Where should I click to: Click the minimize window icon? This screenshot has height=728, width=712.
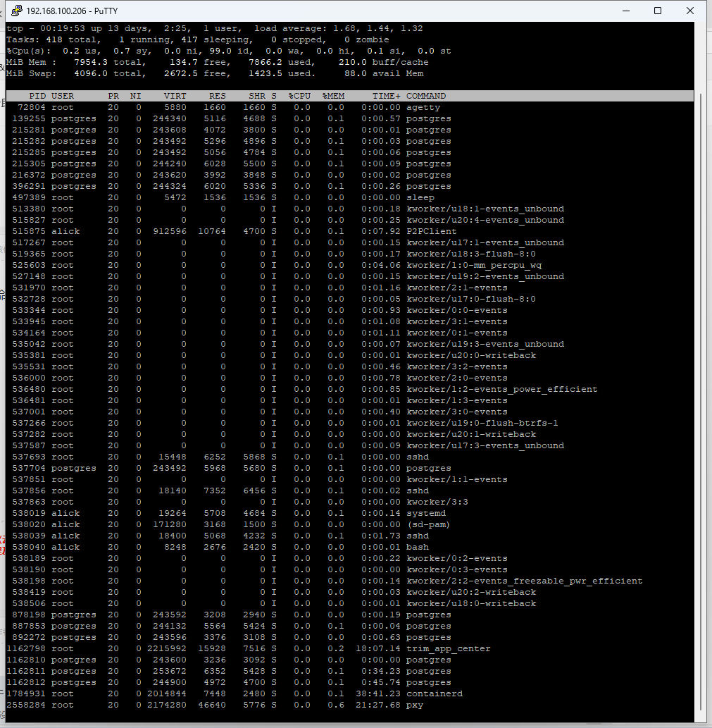coord(625,11)
